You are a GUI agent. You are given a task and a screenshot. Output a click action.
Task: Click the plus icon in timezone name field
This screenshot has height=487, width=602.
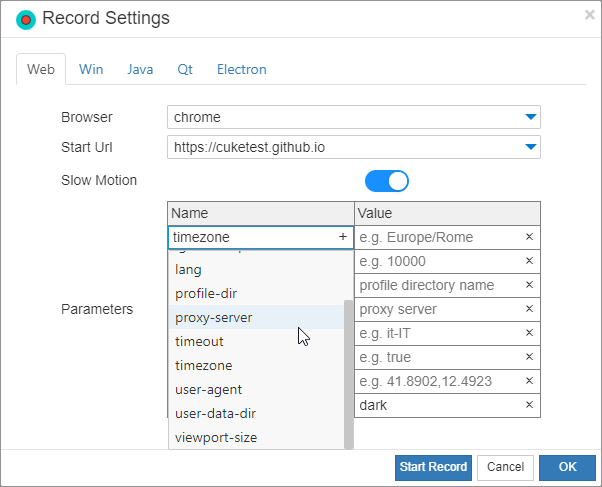pos(343,237)
